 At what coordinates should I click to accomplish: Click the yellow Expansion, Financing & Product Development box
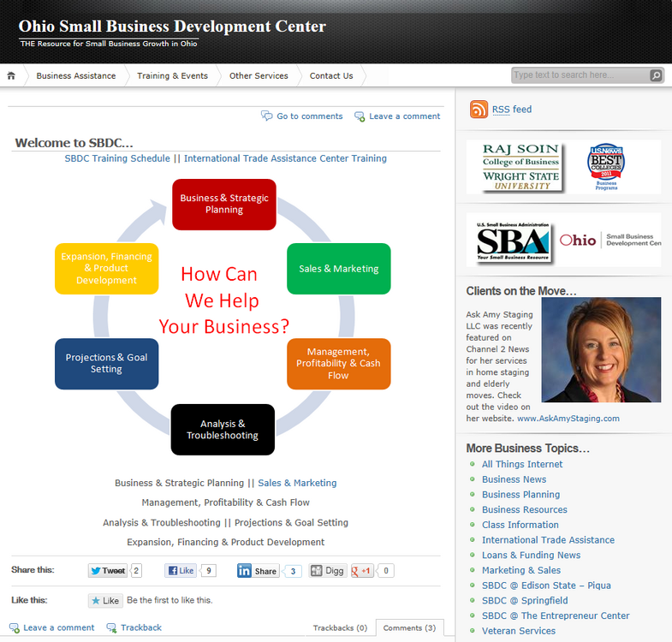click(107, 269)
